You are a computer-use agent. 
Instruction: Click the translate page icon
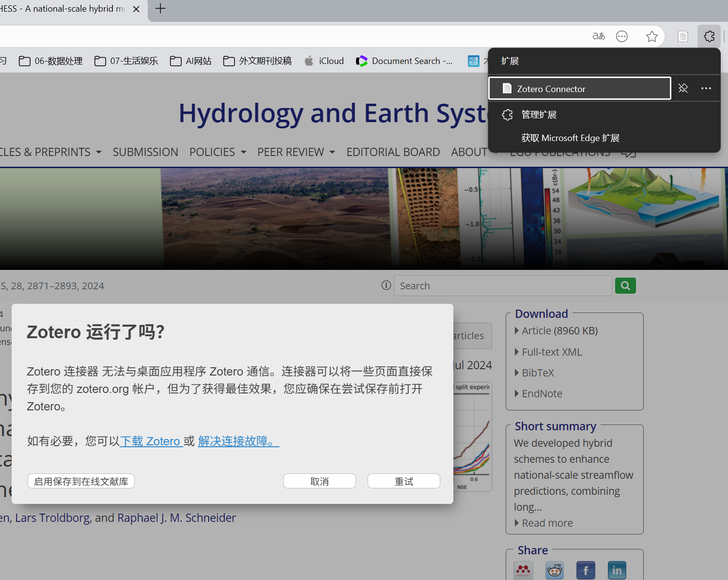click(599, 36)
